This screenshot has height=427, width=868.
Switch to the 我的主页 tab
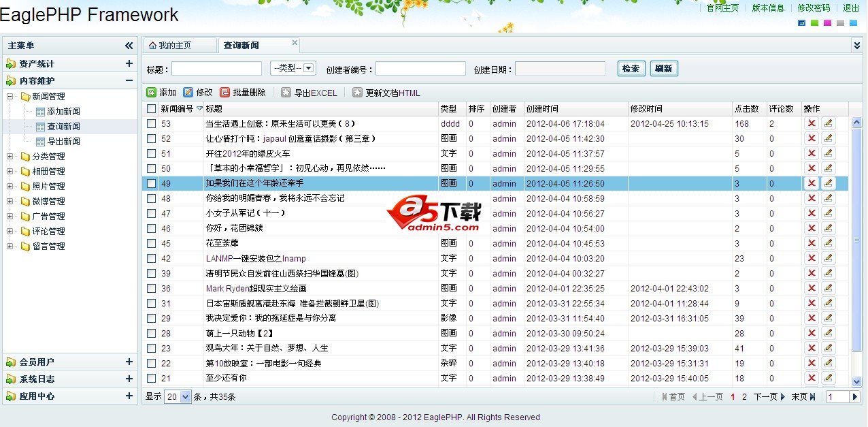click(180, 46)
